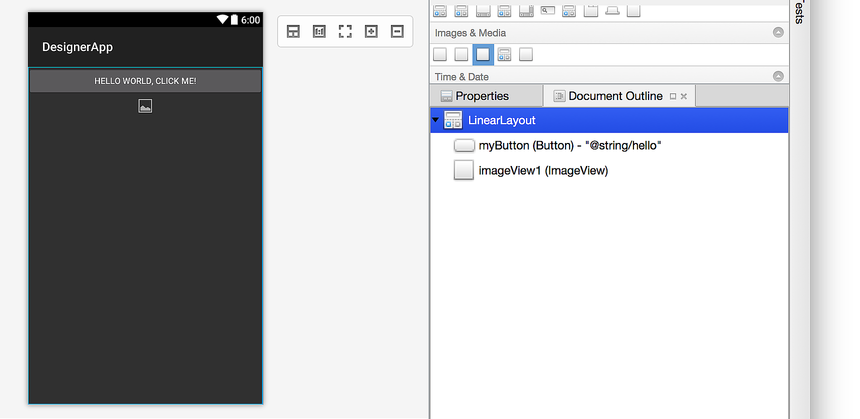The image size is (860, 419).
Task: Collapse the Time & Date toolbox section
Action: point(778,76)
